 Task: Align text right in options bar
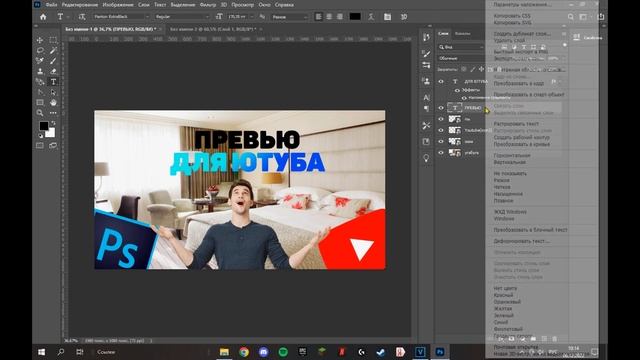pyautogui.click(x=340, y=17)
